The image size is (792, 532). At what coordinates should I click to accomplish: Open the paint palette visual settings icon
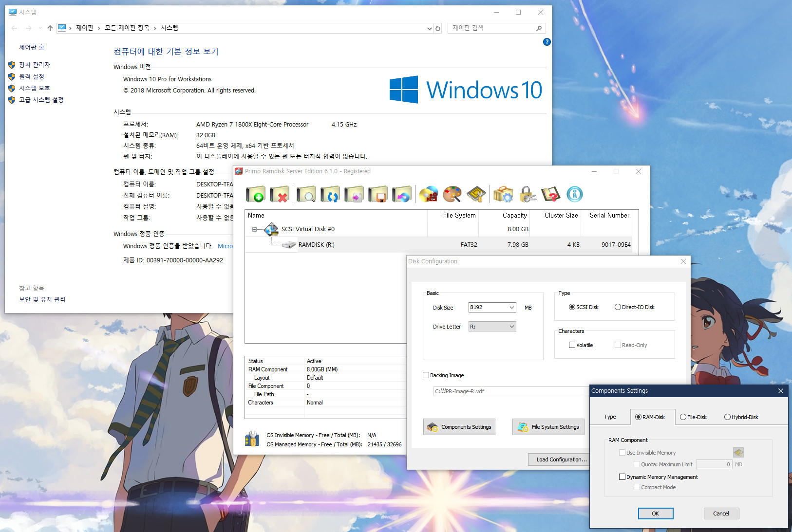coord(453,194)
